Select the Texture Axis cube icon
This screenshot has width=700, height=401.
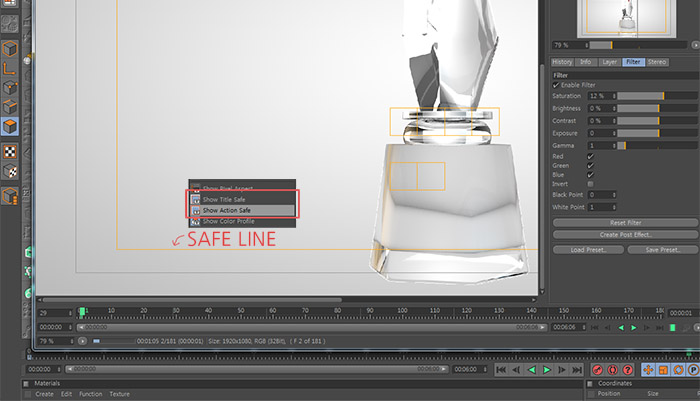pos(9,171)
